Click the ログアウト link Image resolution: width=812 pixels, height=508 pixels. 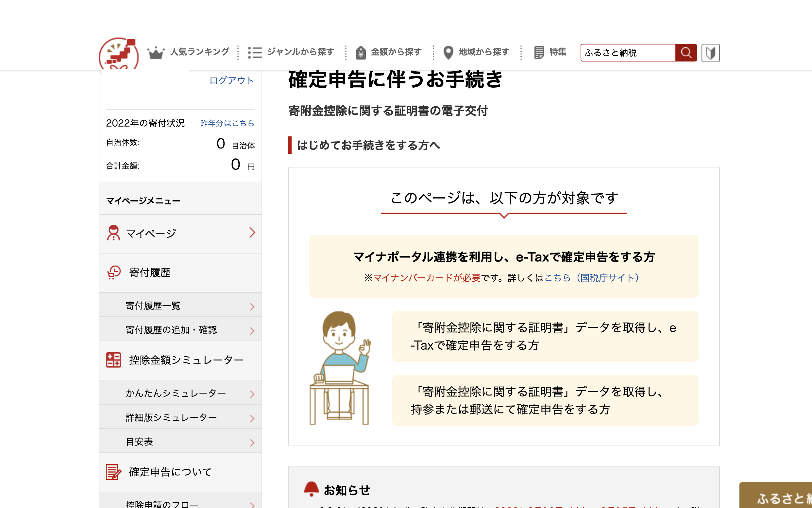coord(231,80)
